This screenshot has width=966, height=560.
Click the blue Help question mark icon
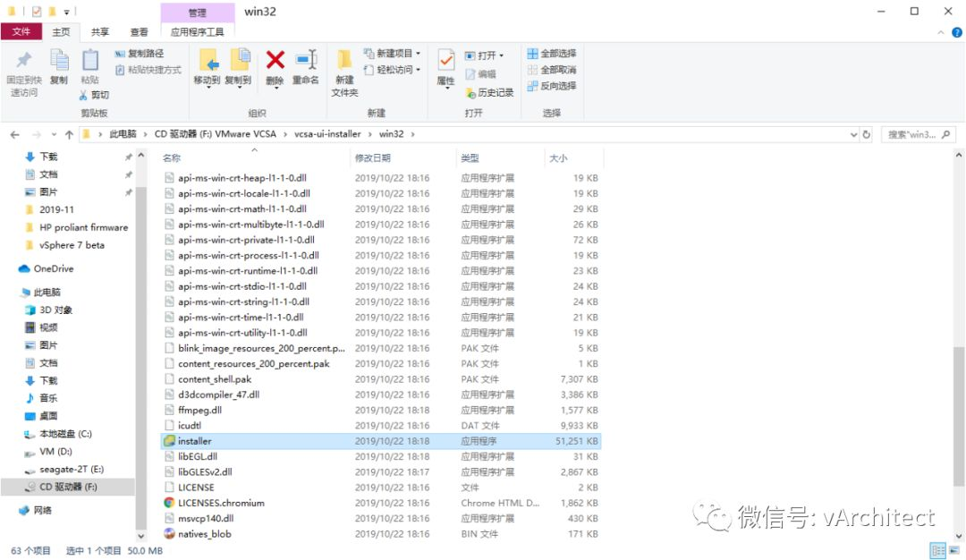tap(957, 32)
